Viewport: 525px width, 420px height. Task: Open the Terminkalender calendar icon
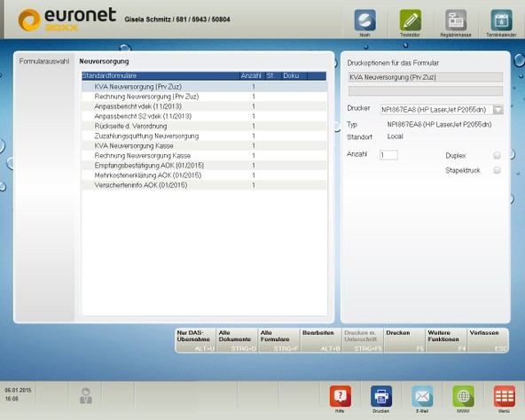501,20
